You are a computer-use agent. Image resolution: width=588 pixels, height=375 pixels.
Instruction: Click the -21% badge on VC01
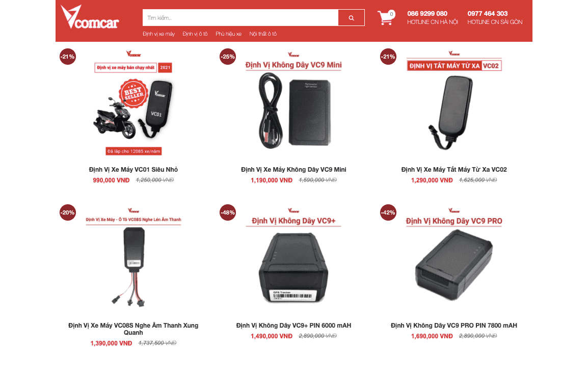click(68, 57)
